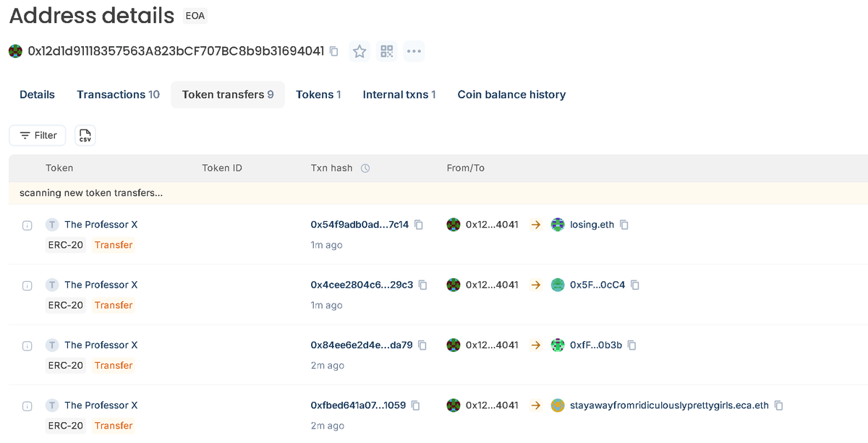Image resolution: width=868 pixels, height=443 pixels.
Task: Click the 0xfF...0b3b identicon avatar
Action: (x=558, y=345)
